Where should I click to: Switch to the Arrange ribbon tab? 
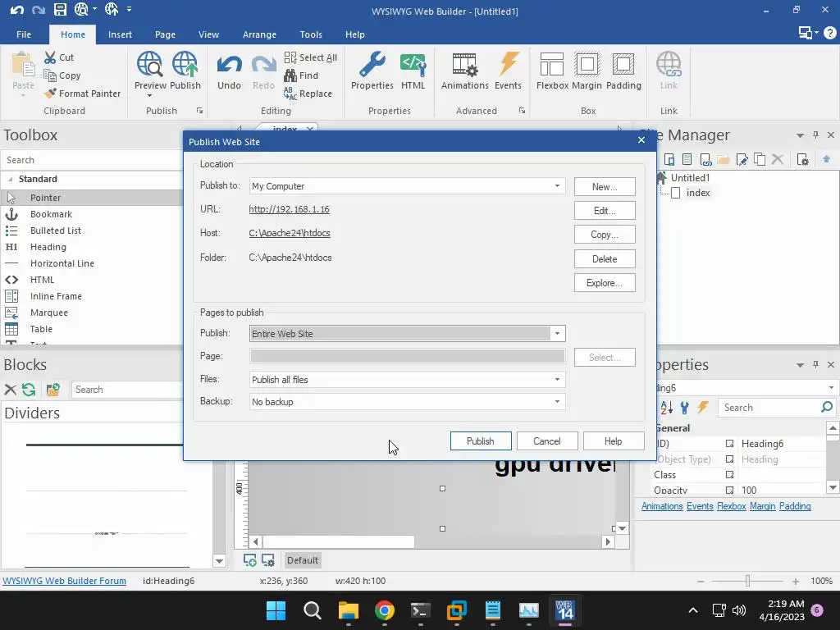point(259,34)
